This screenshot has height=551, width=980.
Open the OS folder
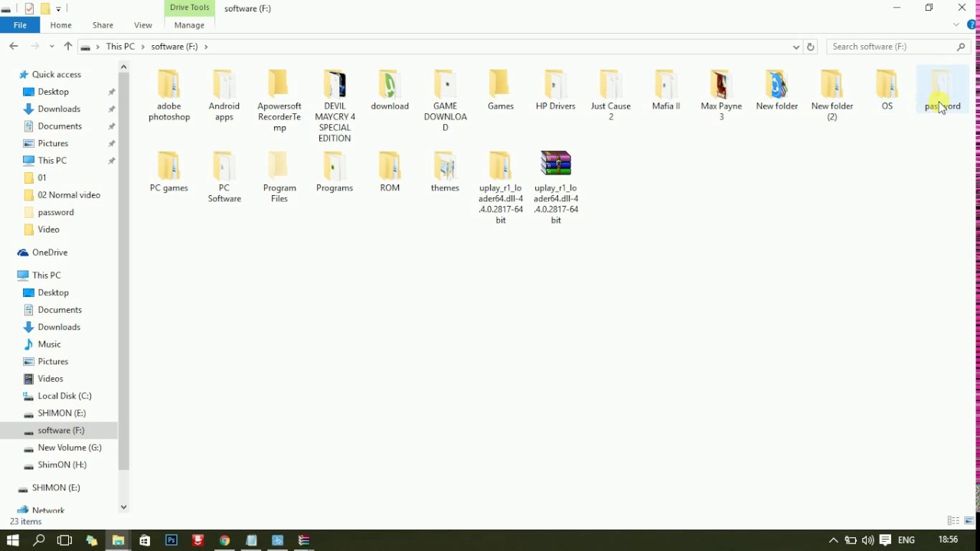coord(887,90)
